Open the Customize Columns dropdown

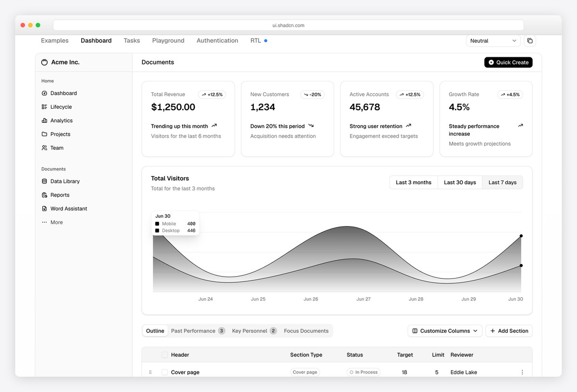pos(445,331)
